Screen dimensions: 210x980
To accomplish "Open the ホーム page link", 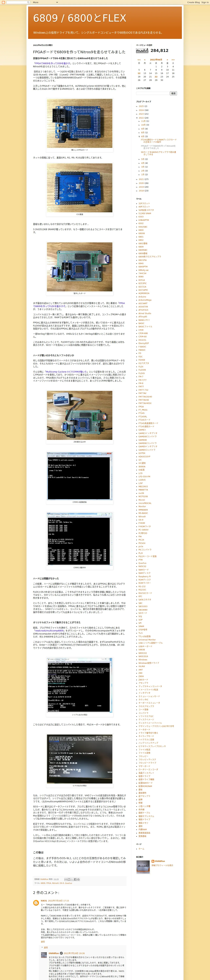I will click(141, 848).
